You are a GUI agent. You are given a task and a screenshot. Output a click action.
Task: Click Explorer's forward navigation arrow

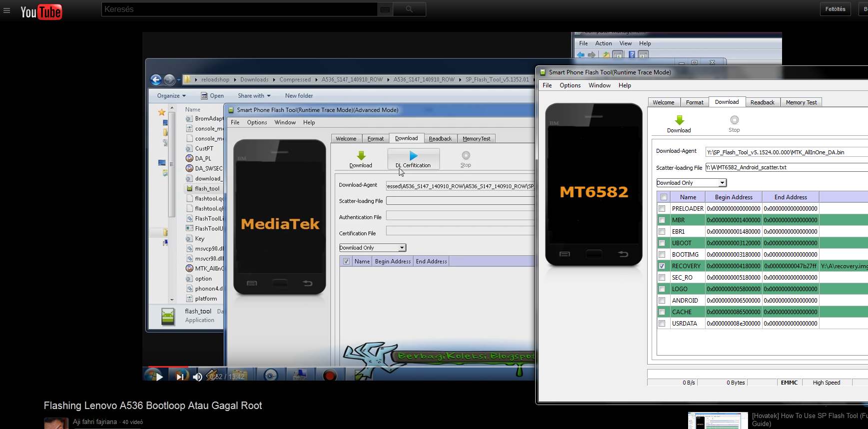pyautogui.click(x=169, y=79)
